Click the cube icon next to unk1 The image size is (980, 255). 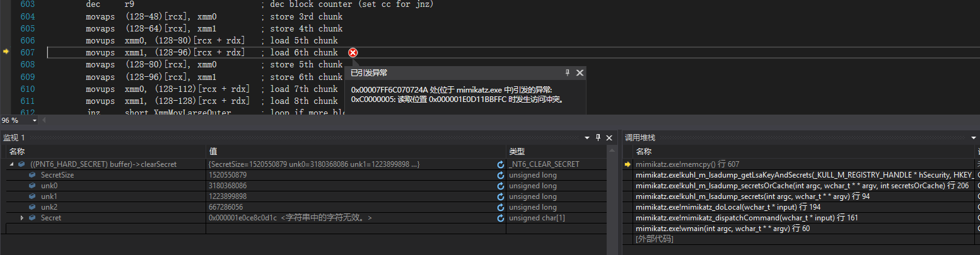(x=32, y=196)
